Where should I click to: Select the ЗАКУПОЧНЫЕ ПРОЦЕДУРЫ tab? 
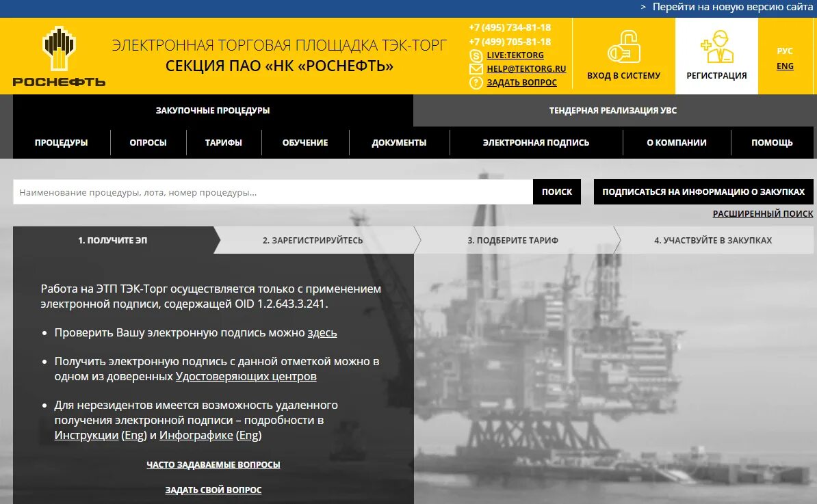coord(213,110)
